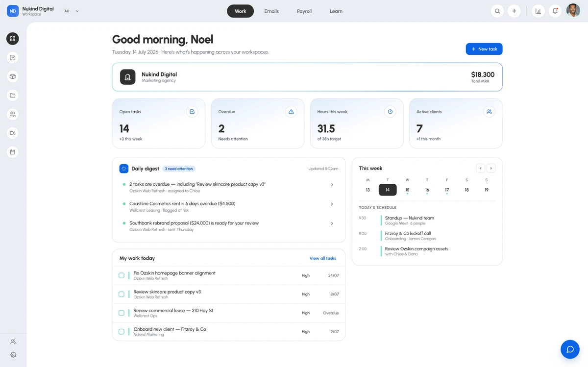Check off Renew commercial lease task
This screenshot has height=367, width=588.
click(x=122, y=313)
